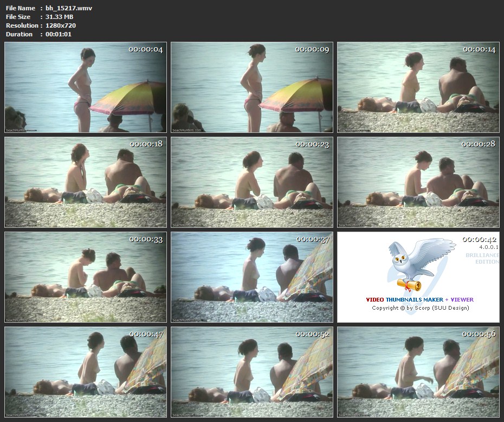
Task: Open the thumbnail stamped 00:00:14
Action: pos(418,87)
